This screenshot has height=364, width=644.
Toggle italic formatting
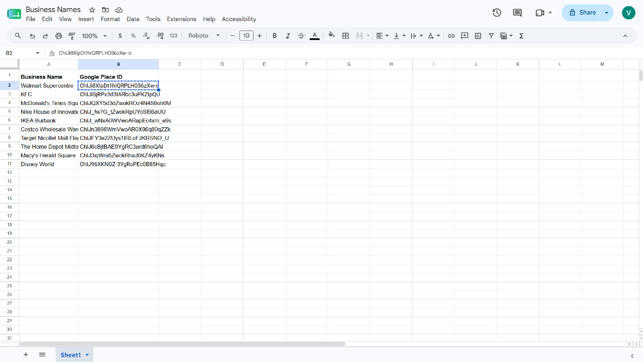point(288,36)
